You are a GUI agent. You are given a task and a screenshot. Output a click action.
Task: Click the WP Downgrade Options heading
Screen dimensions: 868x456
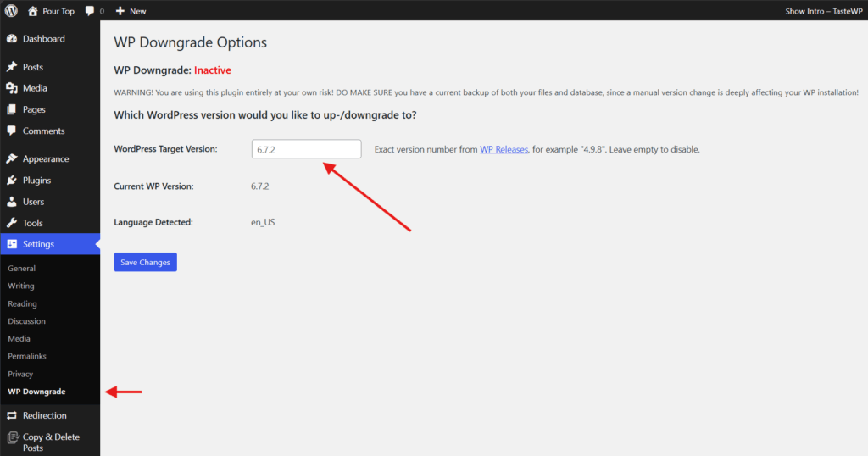[x=191, y=42]
